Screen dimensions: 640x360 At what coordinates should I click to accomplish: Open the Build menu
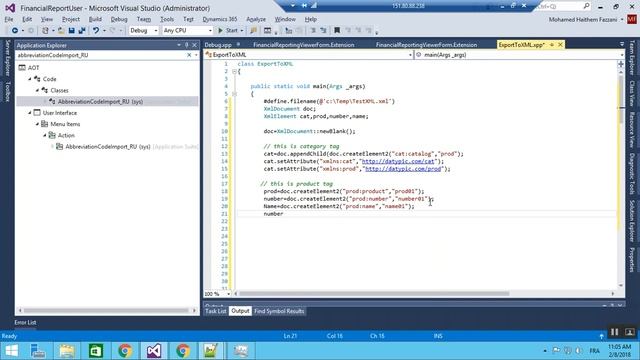pyautogui.click(x=95, y=19)
